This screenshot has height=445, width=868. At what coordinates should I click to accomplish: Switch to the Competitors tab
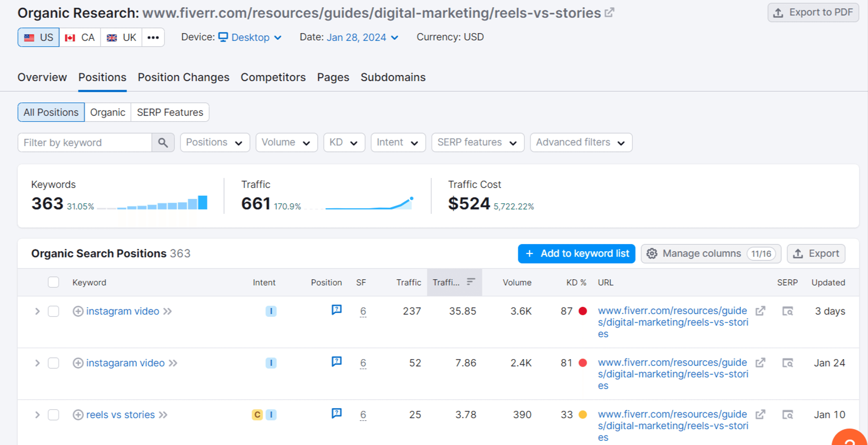(273, 77)
